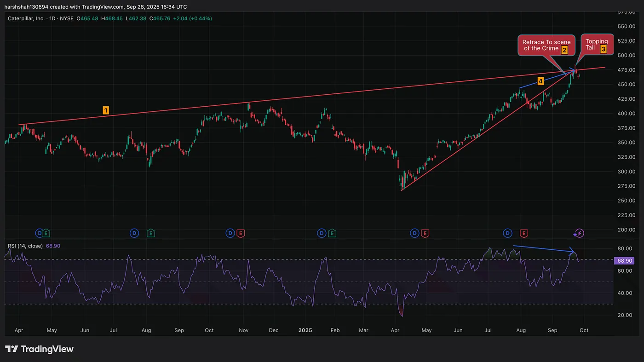Select red earnings E marker dated August 2025
Screen dimensions: 644x362
pyautogui.click(x=523, y=233)
